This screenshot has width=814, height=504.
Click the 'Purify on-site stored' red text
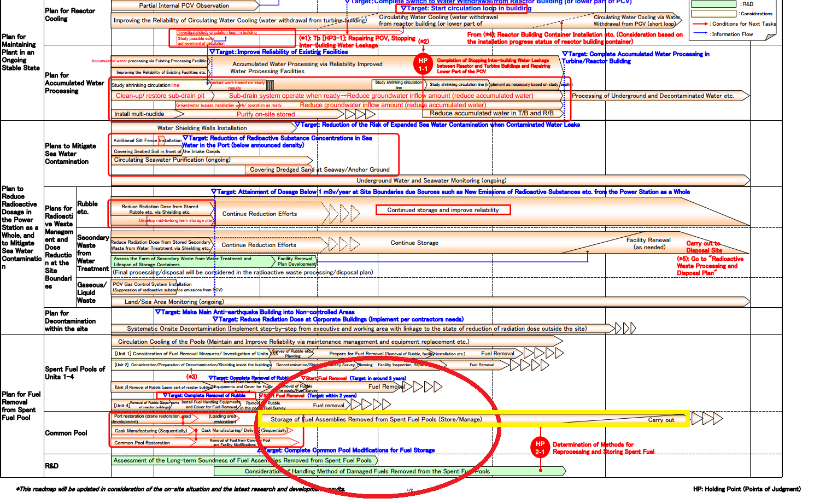point(266,114)
